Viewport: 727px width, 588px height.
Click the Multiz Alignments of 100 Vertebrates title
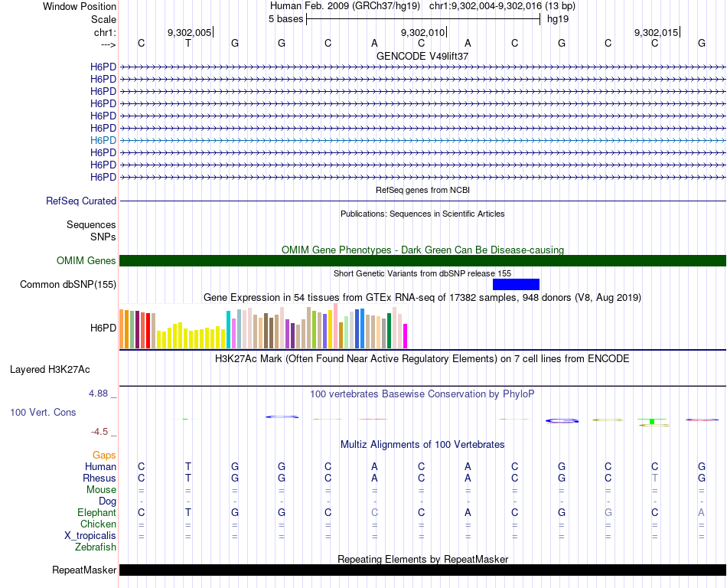coord(422,445)
